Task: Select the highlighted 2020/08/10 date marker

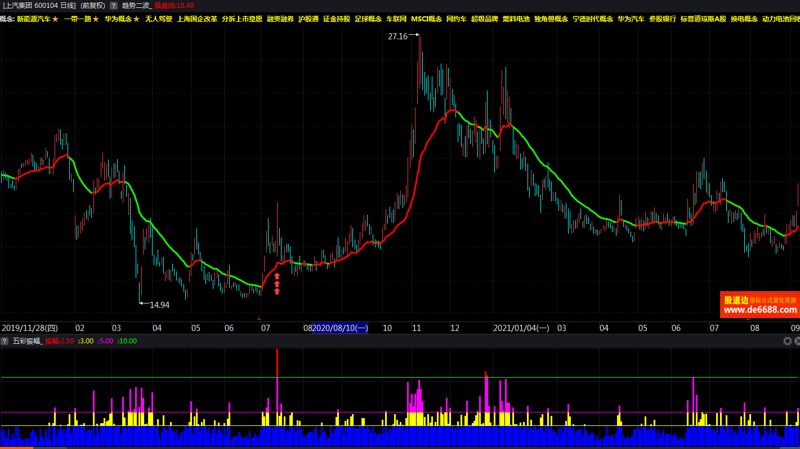Action: click(x=340, y=328)
